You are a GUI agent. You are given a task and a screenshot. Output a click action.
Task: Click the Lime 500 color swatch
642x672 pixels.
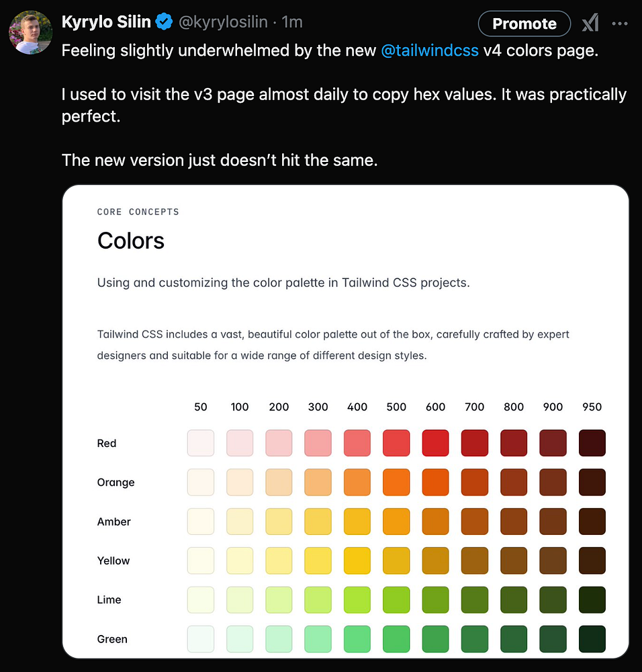(396, 599)
